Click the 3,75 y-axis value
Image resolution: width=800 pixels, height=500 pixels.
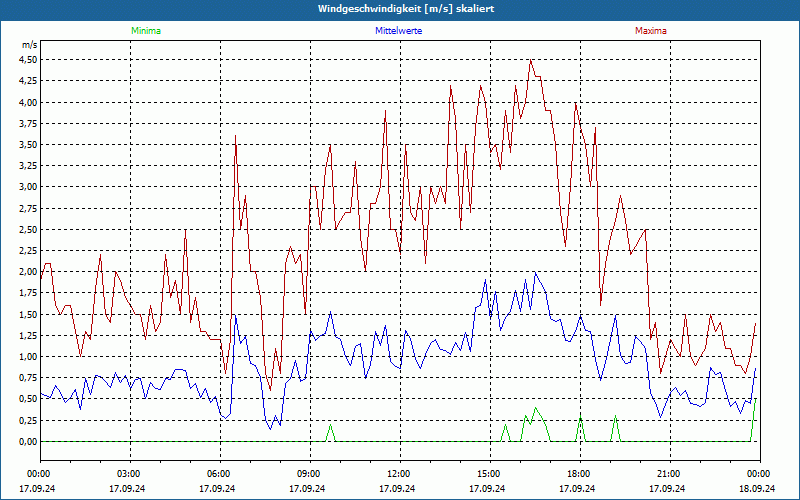click(x=28, y=123)
